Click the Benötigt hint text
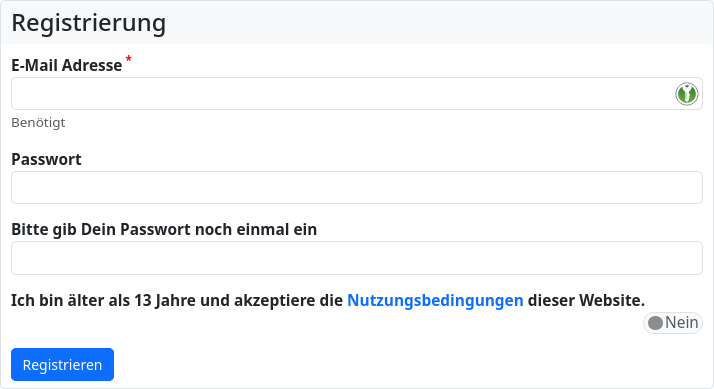This screenshot has height=389, width=714. 38,123
